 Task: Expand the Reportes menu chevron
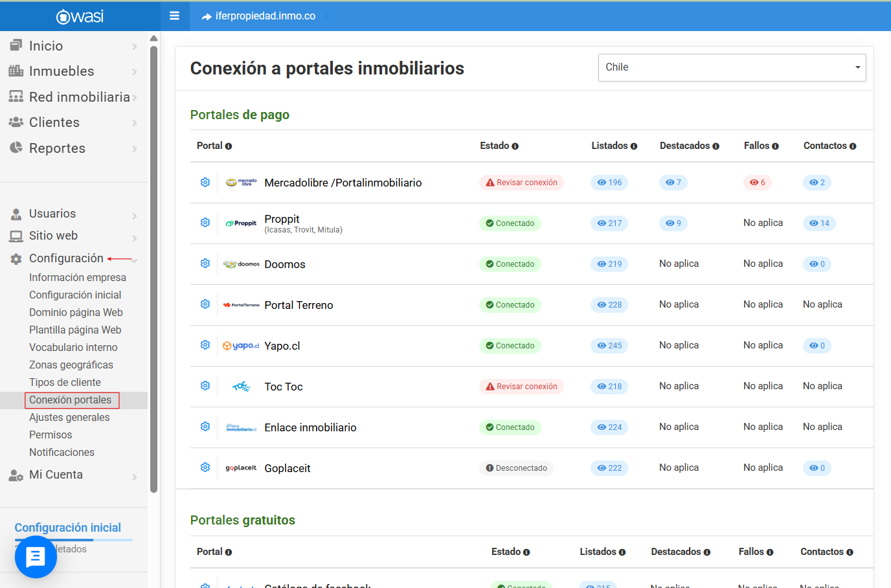pos(135,149)
